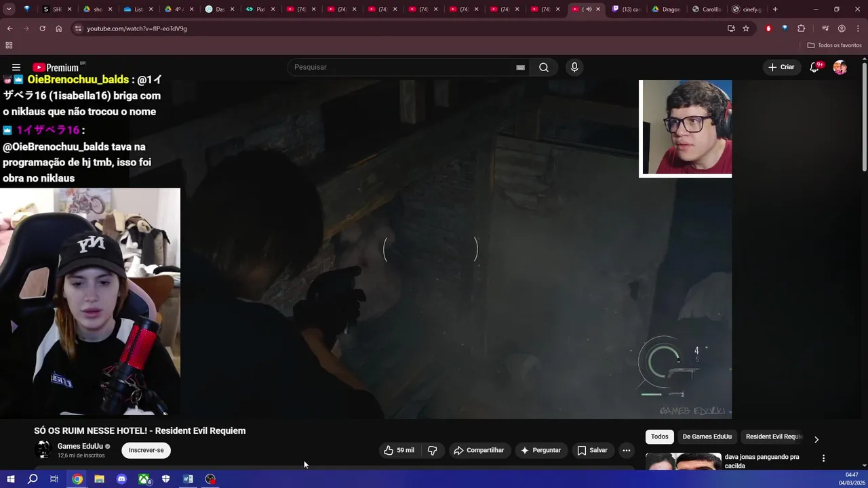Switch to the CarolBa tab
This screenshot has height=488, width=868.
coord(707,9)
